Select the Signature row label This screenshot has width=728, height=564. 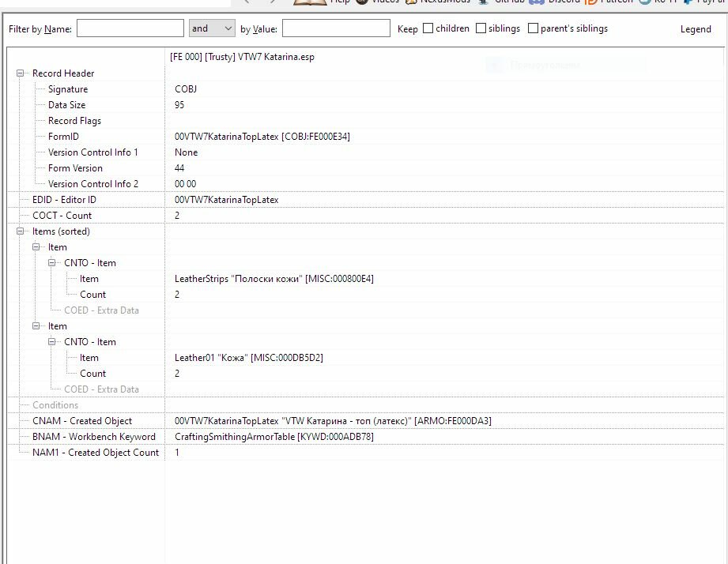68,89
